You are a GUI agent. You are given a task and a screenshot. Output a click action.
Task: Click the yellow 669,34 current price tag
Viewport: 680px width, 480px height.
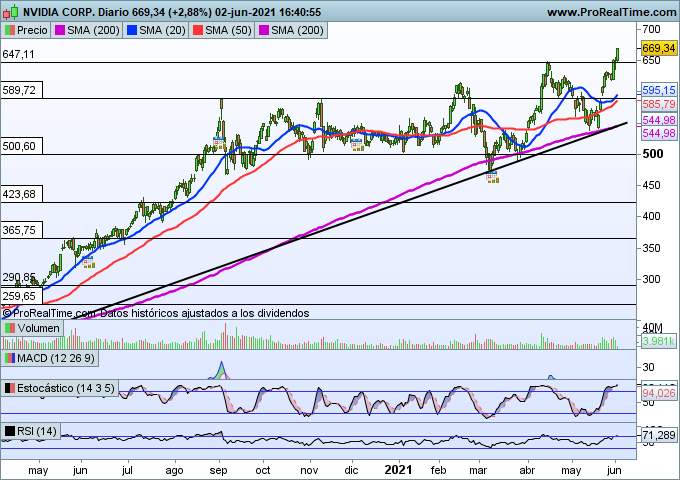pyautogui.click(x=658, y=48)
